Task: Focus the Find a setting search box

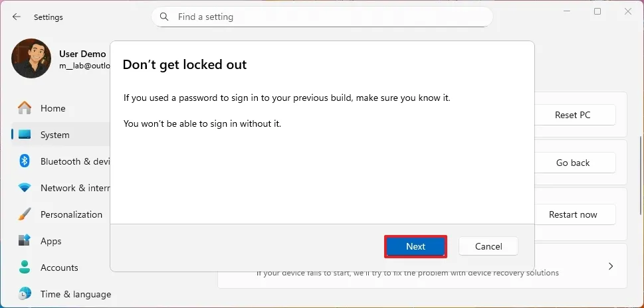Action: 326,17
